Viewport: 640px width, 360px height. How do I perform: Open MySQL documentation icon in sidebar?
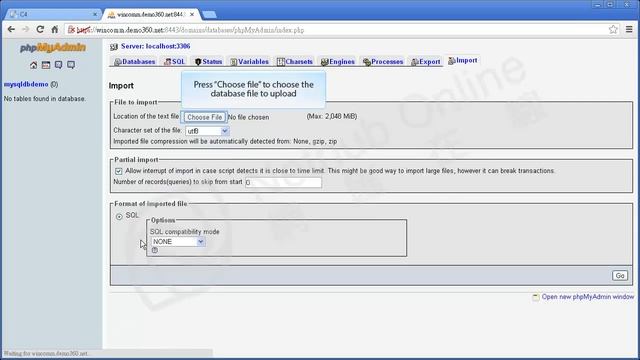coord(71,65)
